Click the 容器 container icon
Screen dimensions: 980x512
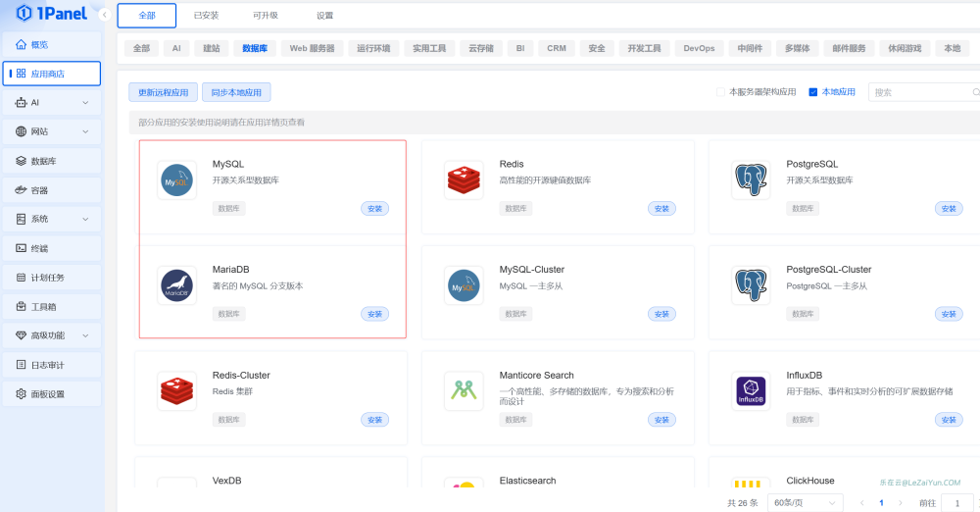pyautogui.click(x=22, y=189)
